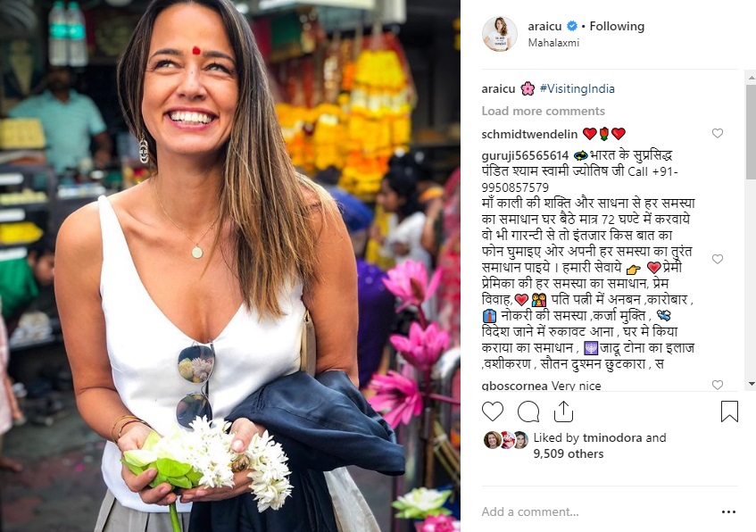
Task: Click the verified badge next to araicu
Action: (572, 26)
